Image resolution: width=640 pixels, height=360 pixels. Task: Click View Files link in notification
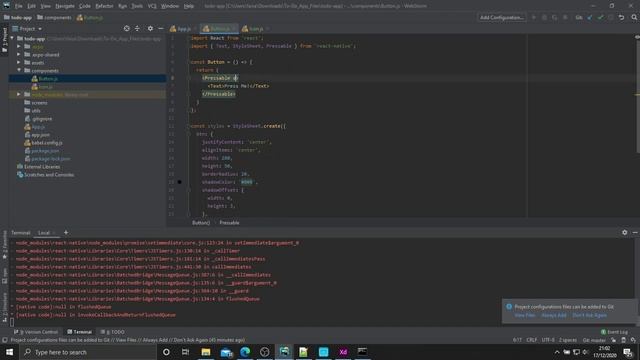524,315
